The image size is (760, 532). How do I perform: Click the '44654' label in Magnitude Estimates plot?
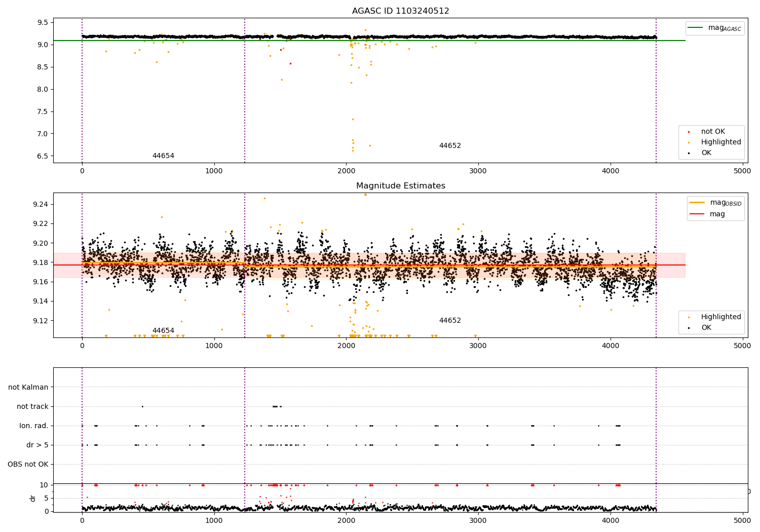coord(163,331)
